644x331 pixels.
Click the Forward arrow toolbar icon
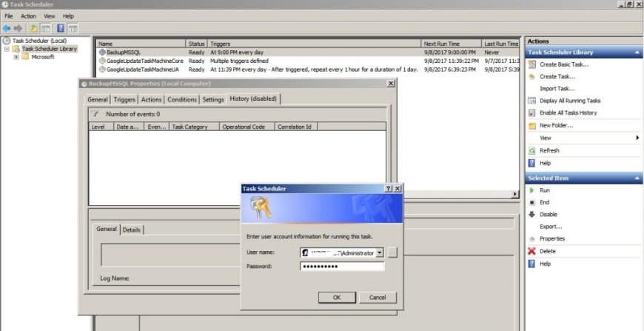pos(18,28)
